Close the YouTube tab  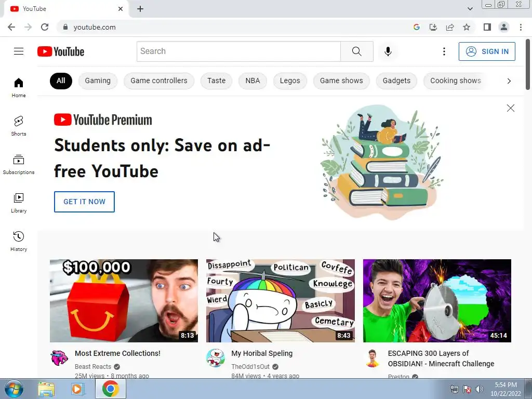[121, 9]
